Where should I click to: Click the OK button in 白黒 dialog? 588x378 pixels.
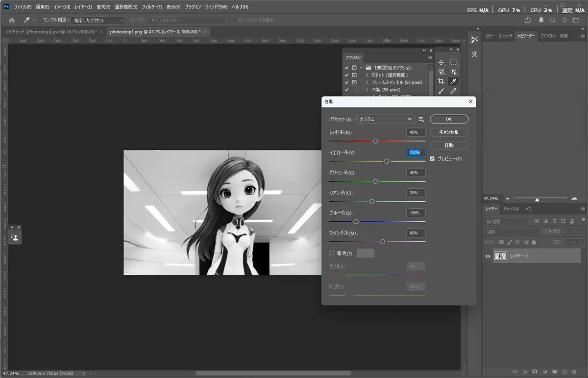(x=449, y=119)
